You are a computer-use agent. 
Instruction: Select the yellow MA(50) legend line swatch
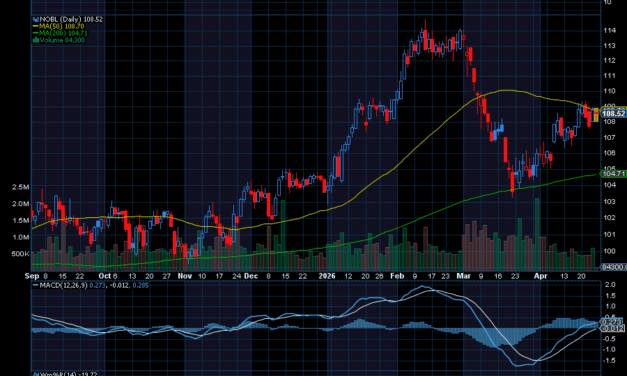(x=36, y=26)
